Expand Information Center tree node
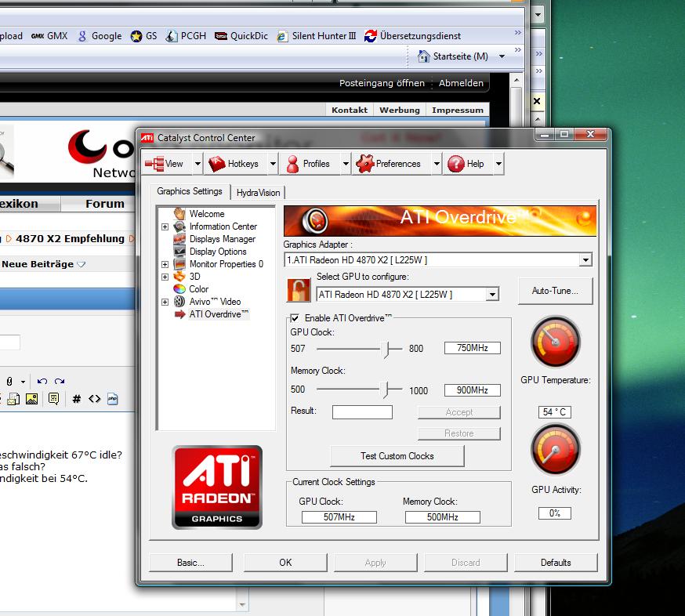Image resolution: width=685 pixels, height=616 pixels. click(165, 226)
